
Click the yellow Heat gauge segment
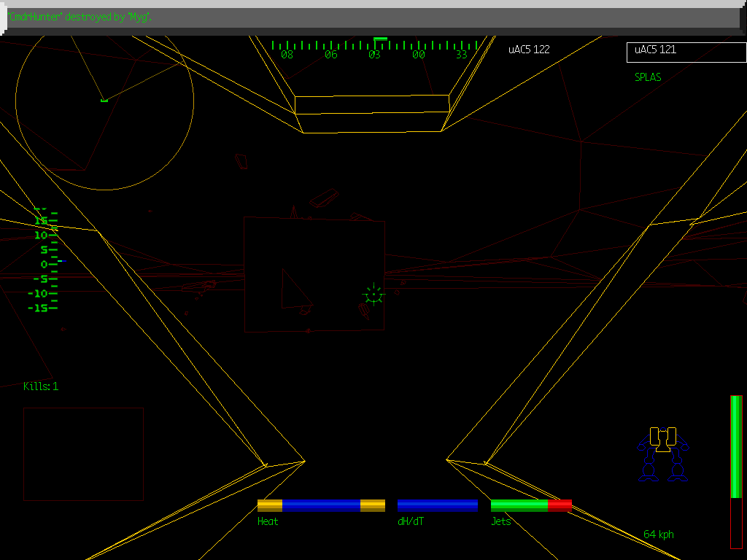(269, 504)
